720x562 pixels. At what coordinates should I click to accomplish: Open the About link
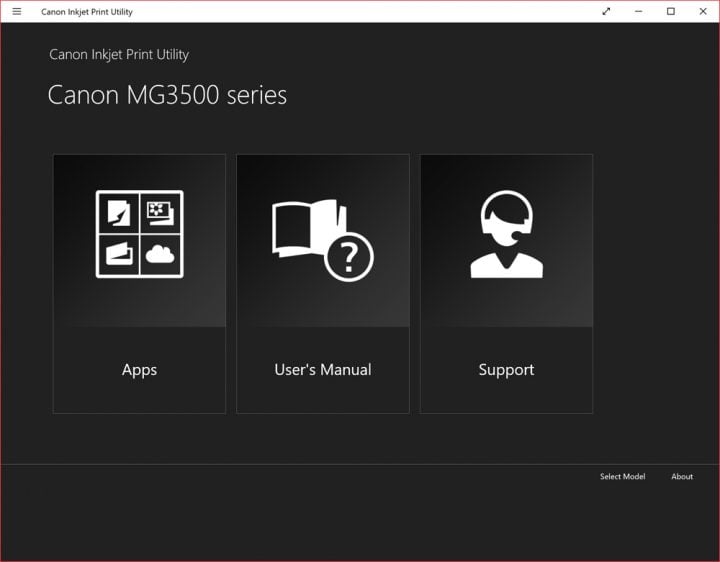pyautogui.click(x=682, y=477)
